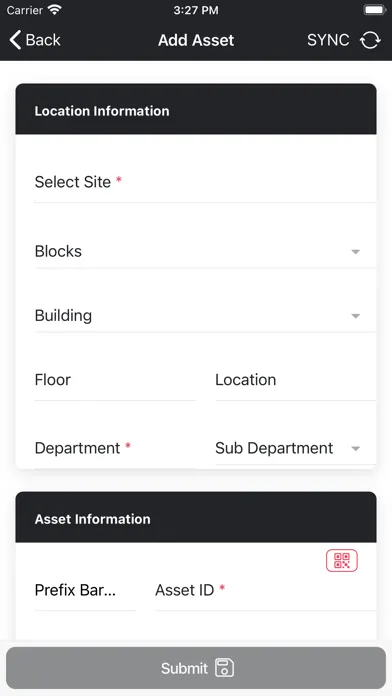This screenshot has height=696, width=392.
Task: Tap the Submit button
Action: [196, 668]
